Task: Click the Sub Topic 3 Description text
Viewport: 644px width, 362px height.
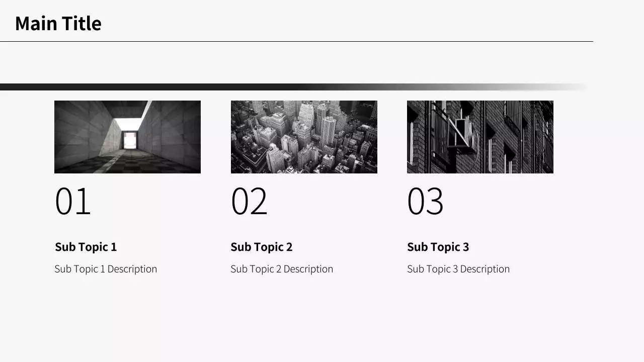Action: tap(458, 269)
